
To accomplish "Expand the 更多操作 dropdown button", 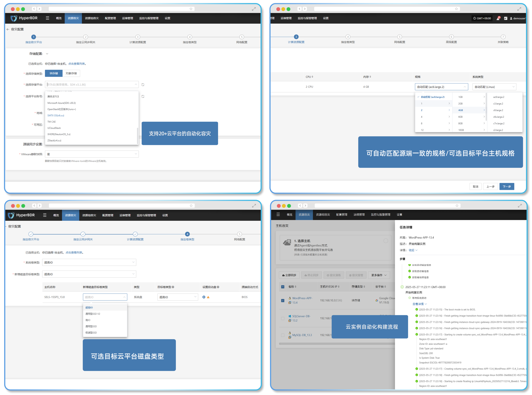I will tap(379, 275).
